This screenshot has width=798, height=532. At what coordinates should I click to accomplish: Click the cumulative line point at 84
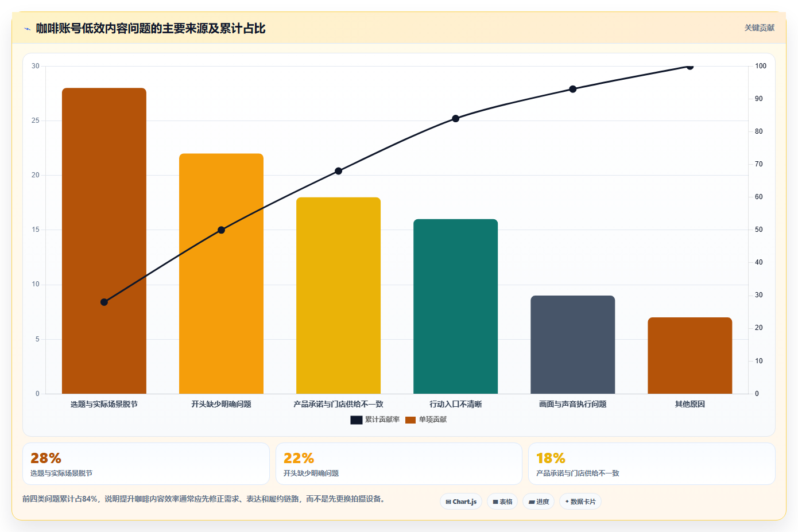point(455,119)
